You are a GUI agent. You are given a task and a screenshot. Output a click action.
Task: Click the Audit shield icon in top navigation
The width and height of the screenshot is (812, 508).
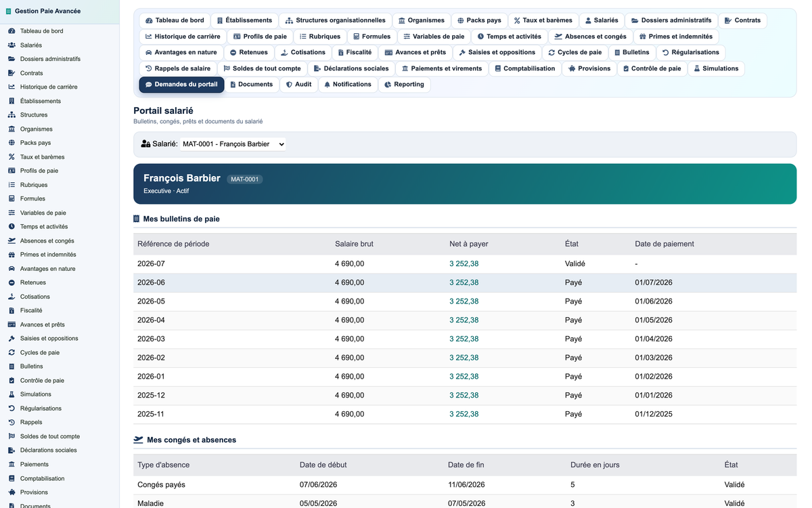tap(289, 85)
